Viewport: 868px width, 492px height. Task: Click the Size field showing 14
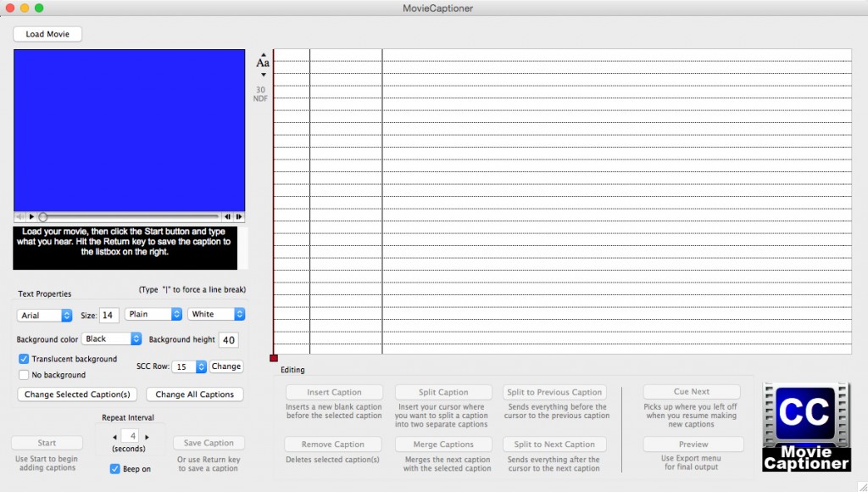pos(108,316)
